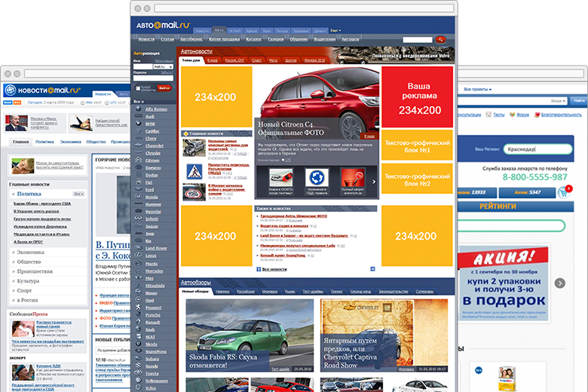Click the Аптек: 5347 blue button
Image resolution: width=588 pixels, height=392 pixels.
(527, 192)
